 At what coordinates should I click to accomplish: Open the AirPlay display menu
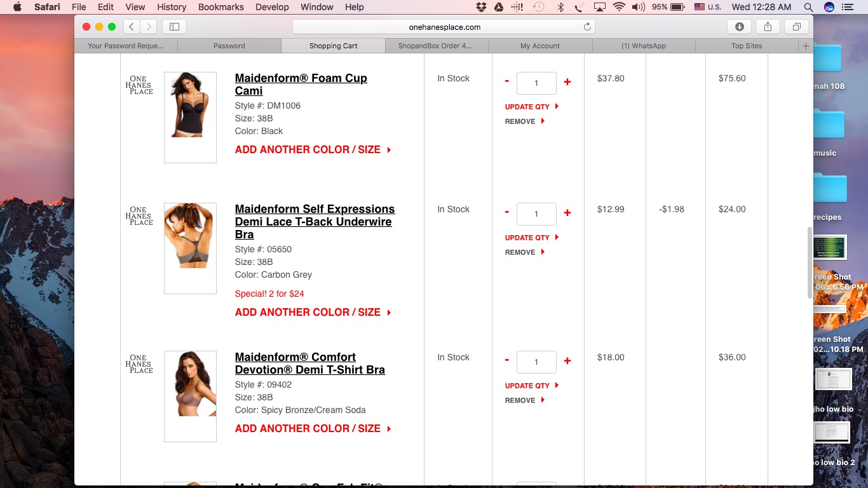[x=599, y=7]
